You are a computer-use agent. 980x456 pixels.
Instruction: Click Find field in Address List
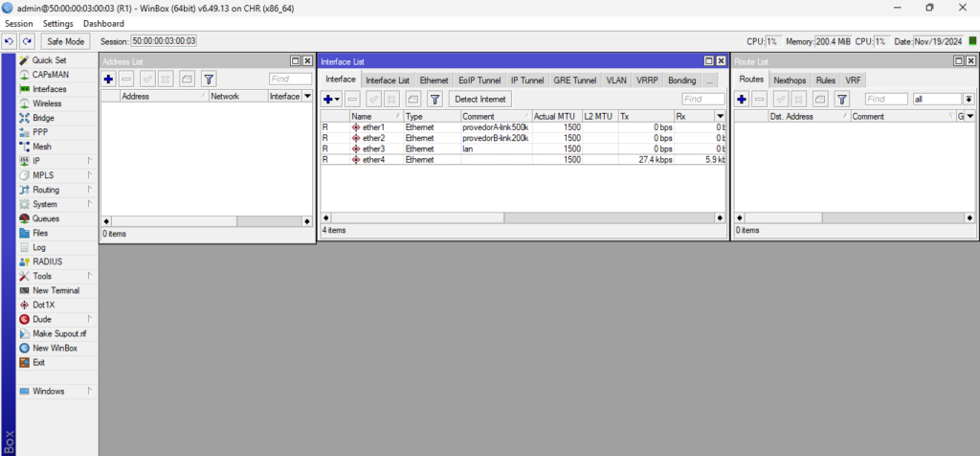pyautogui.click(x=291, y=79)
